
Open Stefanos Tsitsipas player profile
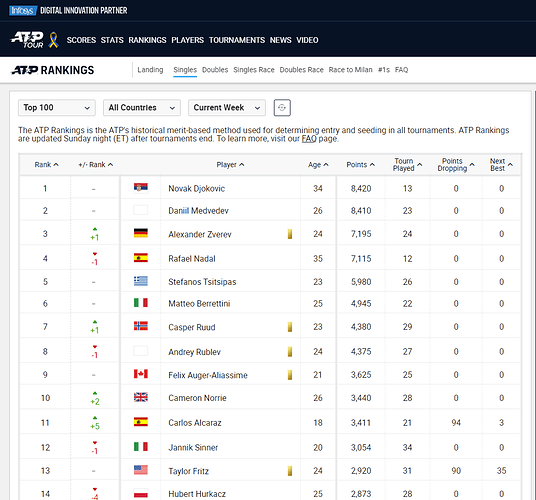[202, 282]
